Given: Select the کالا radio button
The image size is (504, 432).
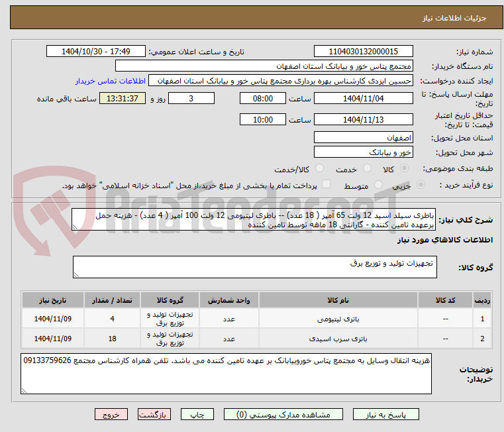Looking at the screenshot, I should coord(404,168).
